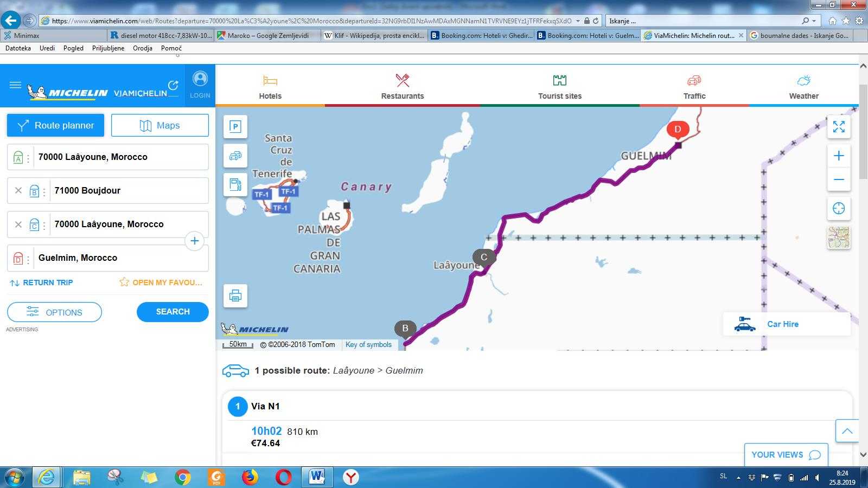The width and height of the screenshot is (868, 488).
Task: Open Your Views feedback
Action: tap(786, 455)
